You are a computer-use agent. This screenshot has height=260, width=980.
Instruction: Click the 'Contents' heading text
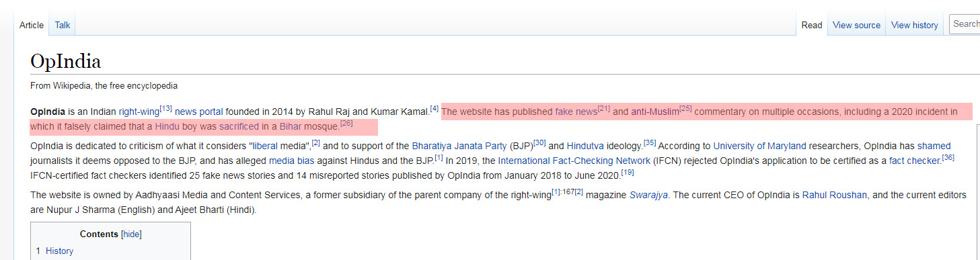[99, 234]
